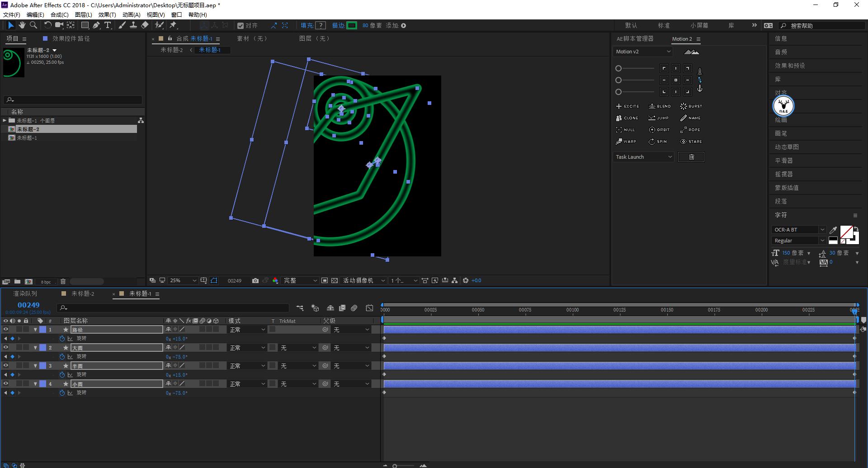This screenshot has height=468, width=868.
Task: Click the CLONE button in Motion 2
Action: pos(627,118)
